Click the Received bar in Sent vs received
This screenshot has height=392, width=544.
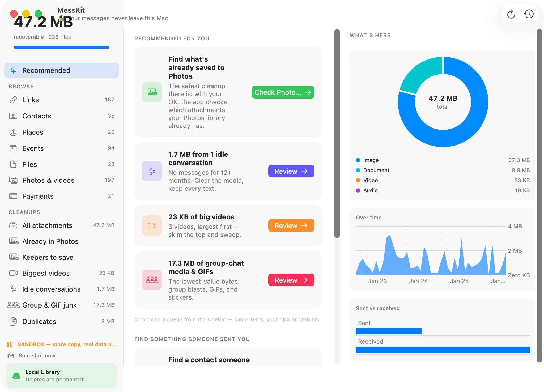443,350
